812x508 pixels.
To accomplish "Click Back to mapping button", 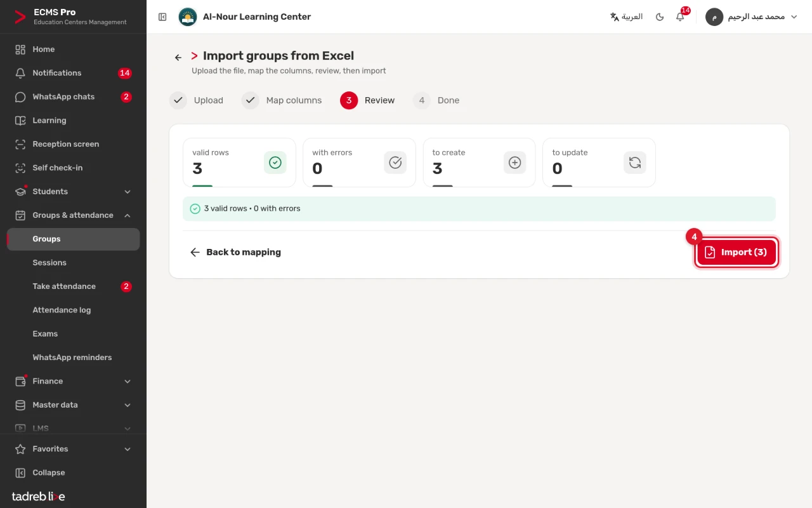I will coord(235,252).
